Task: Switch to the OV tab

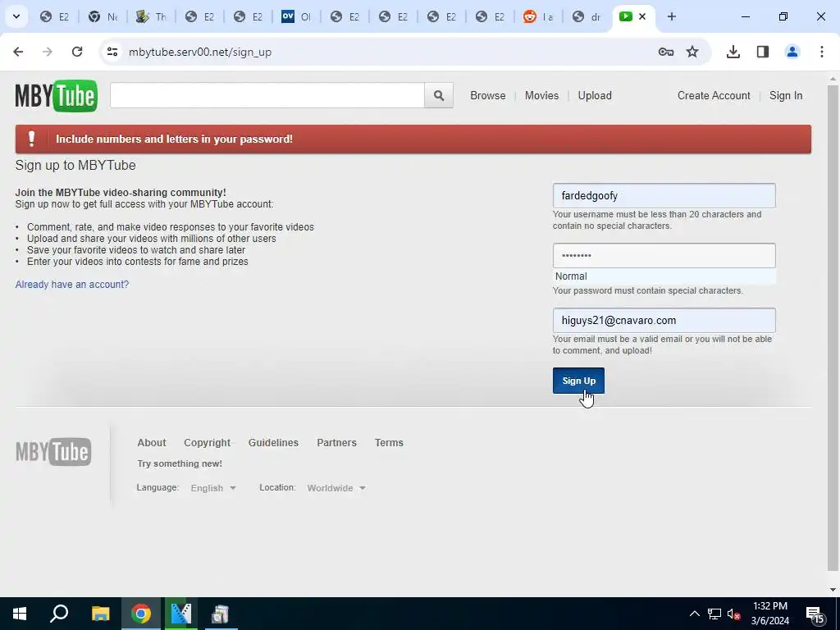Action: pos(296,16)
